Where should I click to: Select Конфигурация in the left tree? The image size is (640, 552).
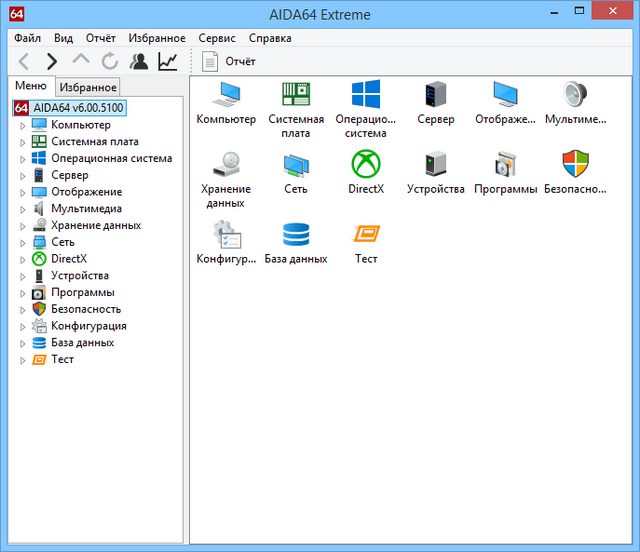point(88,326)
